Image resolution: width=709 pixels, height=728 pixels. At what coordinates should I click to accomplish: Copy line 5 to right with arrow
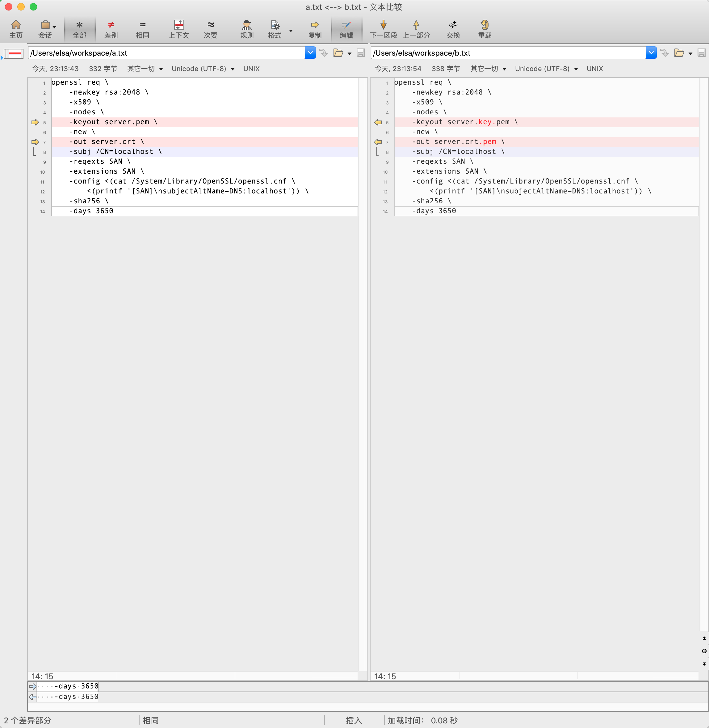pyautogui.click(x=35, y=122)
